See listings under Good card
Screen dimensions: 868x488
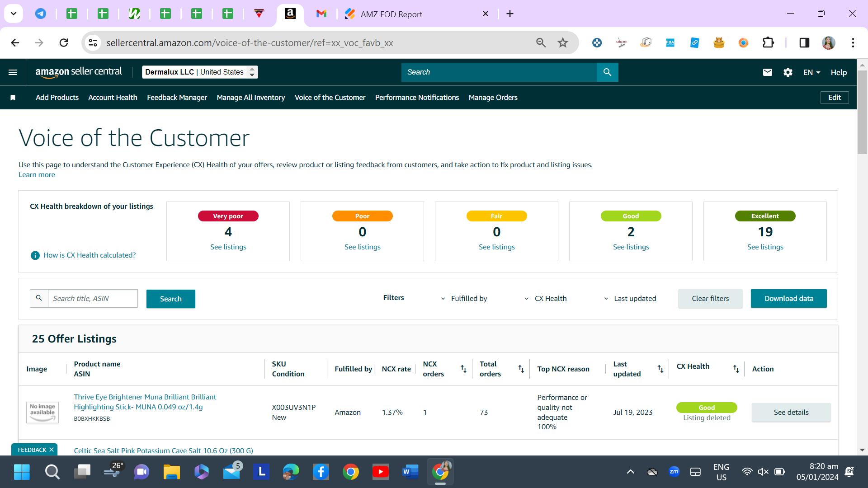[x=631, y=247]
